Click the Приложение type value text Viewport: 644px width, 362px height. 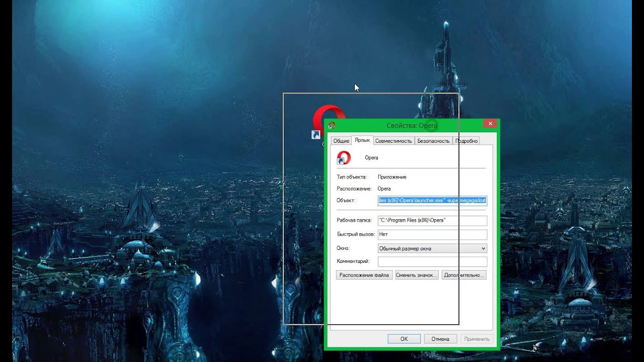click(x=392, y=177)
